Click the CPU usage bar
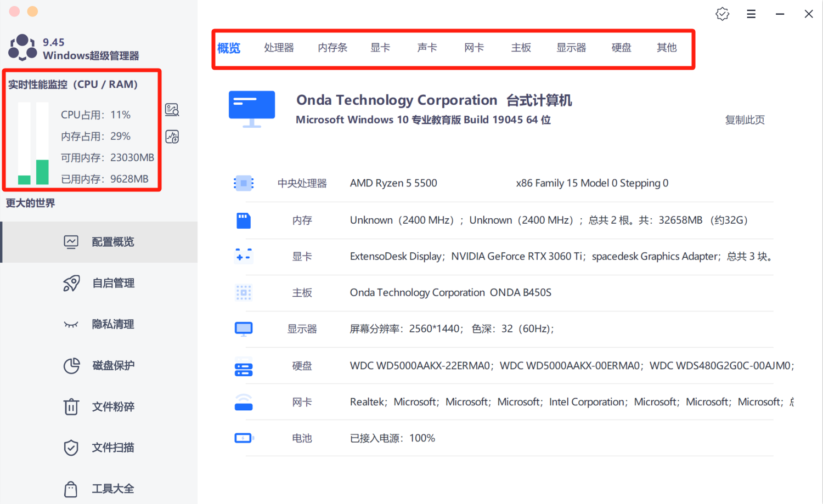Screen dimensions: 823x504 coord(24,144)
